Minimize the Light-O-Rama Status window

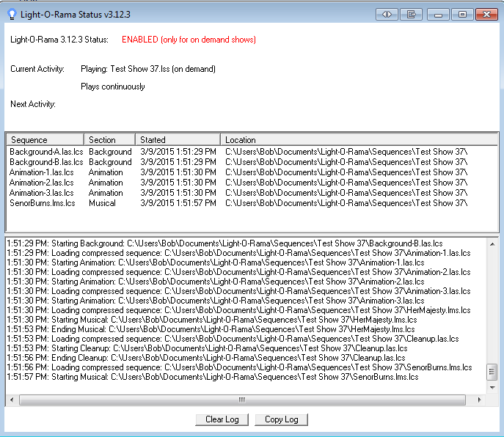point(438,15)
